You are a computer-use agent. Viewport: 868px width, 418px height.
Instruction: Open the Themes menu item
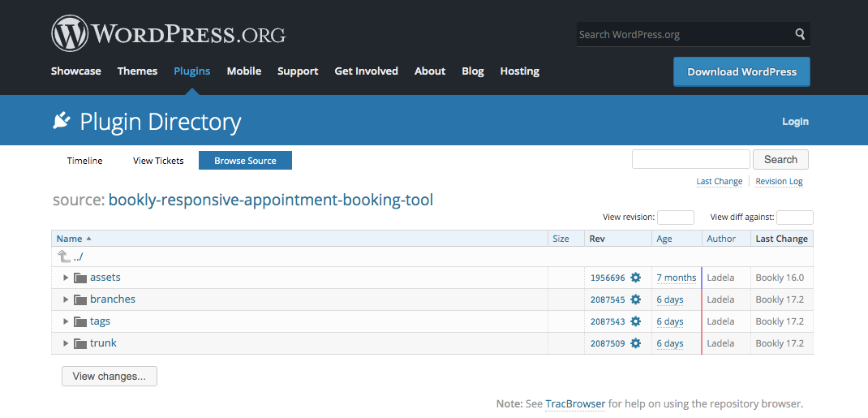coord(137,71)
